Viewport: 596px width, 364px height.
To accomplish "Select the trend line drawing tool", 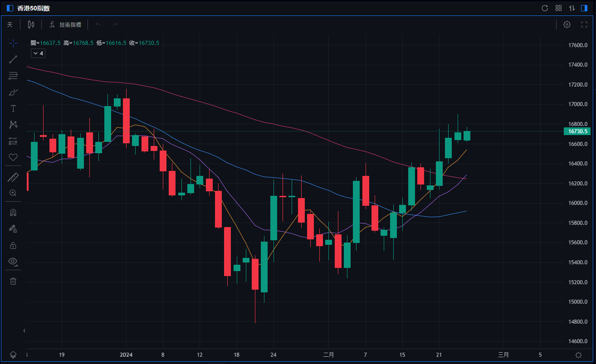I will coord(13,59).
